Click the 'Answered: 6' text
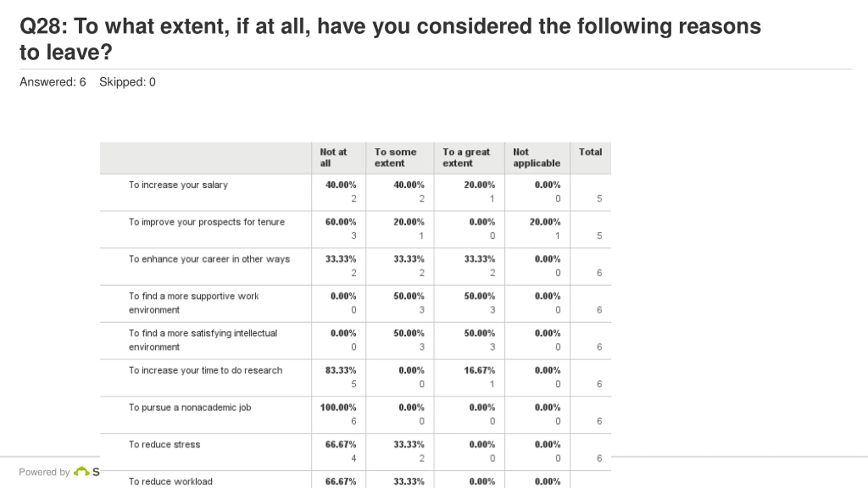 point(53,82)
